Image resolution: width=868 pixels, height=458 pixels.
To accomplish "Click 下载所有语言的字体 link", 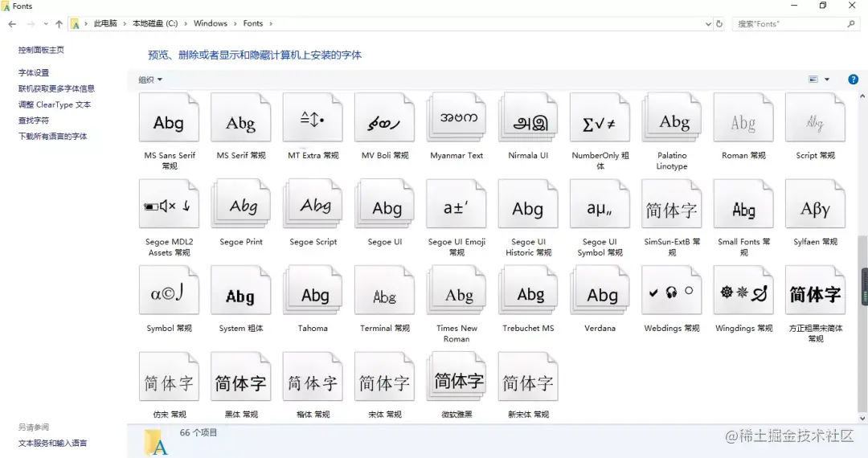I will [x=52, y=136].
